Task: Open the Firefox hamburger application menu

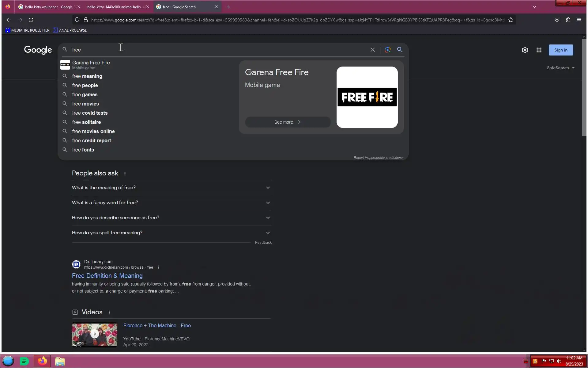Action: pos(579,20)
